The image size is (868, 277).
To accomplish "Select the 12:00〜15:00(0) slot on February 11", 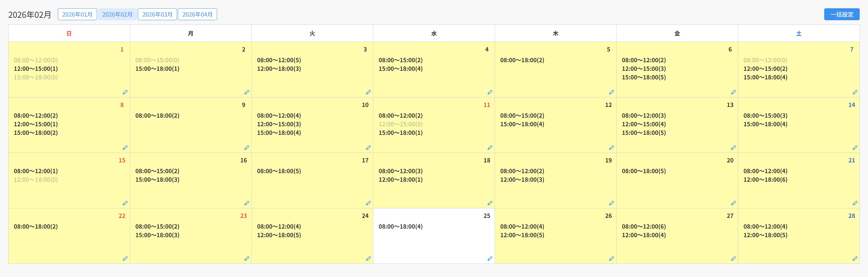I will 400,124.
